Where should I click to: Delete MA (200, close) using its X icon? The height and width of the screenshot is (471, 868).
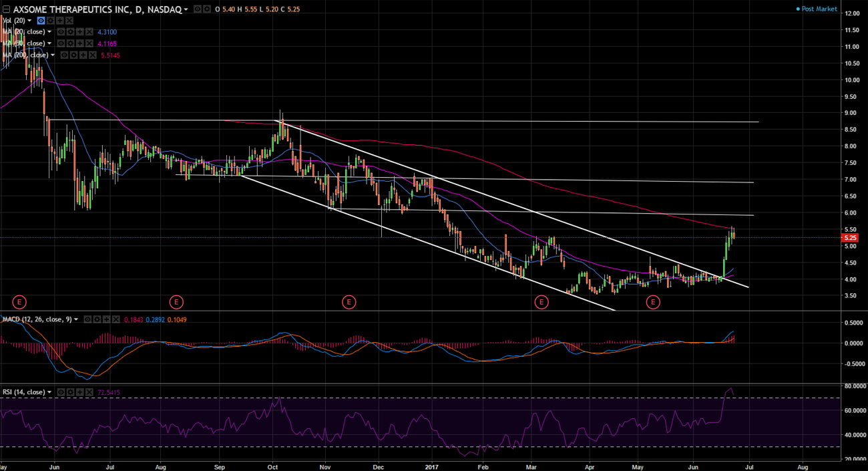[x=92, y=55]
